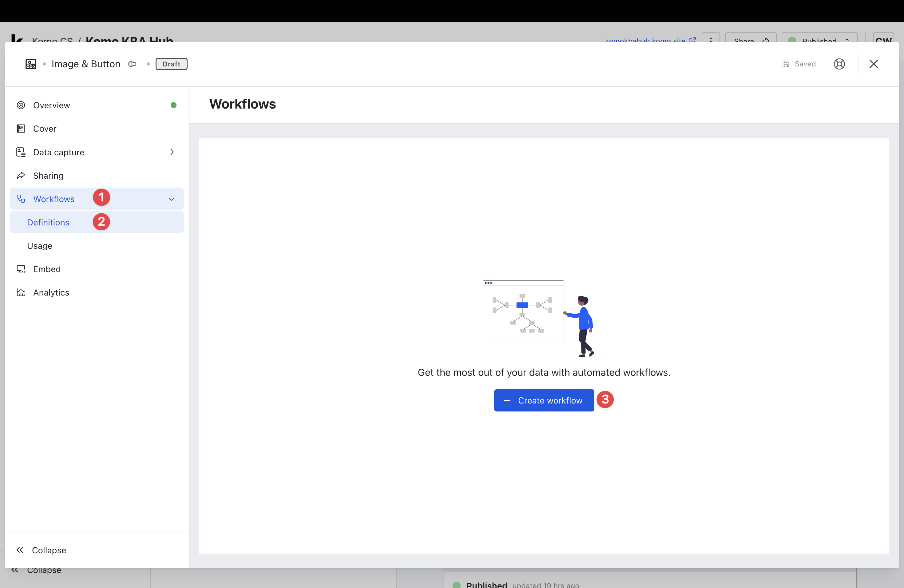
Task: Select the Data capture menu item
Action: tap(59, 152)
